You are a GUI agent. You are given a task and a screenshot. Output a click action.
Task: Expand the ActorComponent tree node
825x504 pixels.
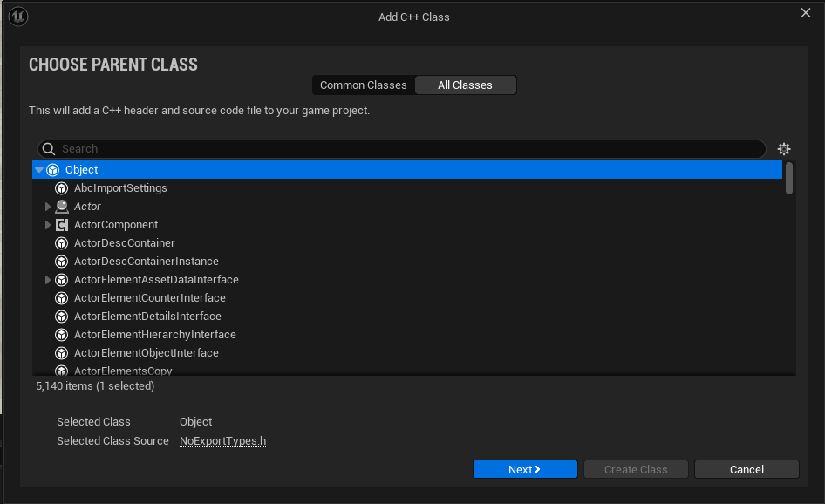[x=48, y=224]
